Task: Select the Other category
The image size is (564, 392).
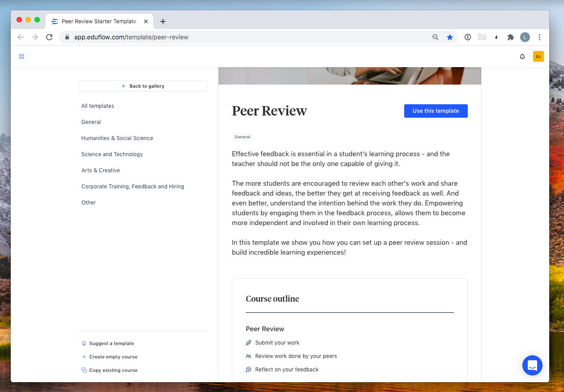Action: tap(89, 203)
